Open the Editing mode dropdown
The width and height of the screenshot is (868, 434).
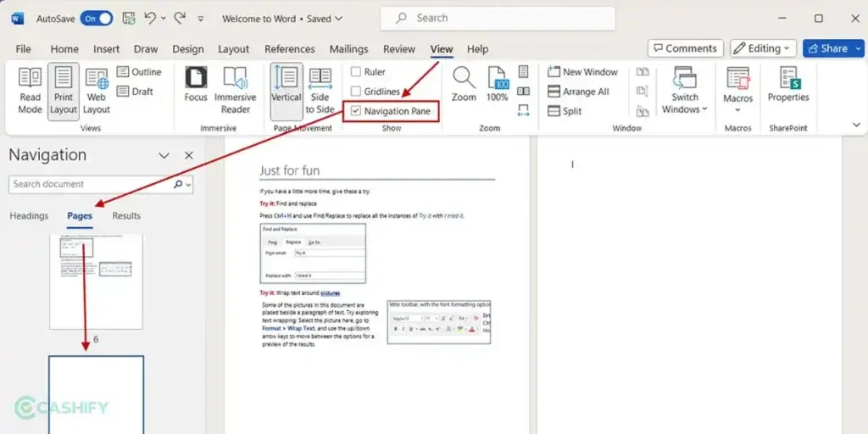click(x=764, y=48)
